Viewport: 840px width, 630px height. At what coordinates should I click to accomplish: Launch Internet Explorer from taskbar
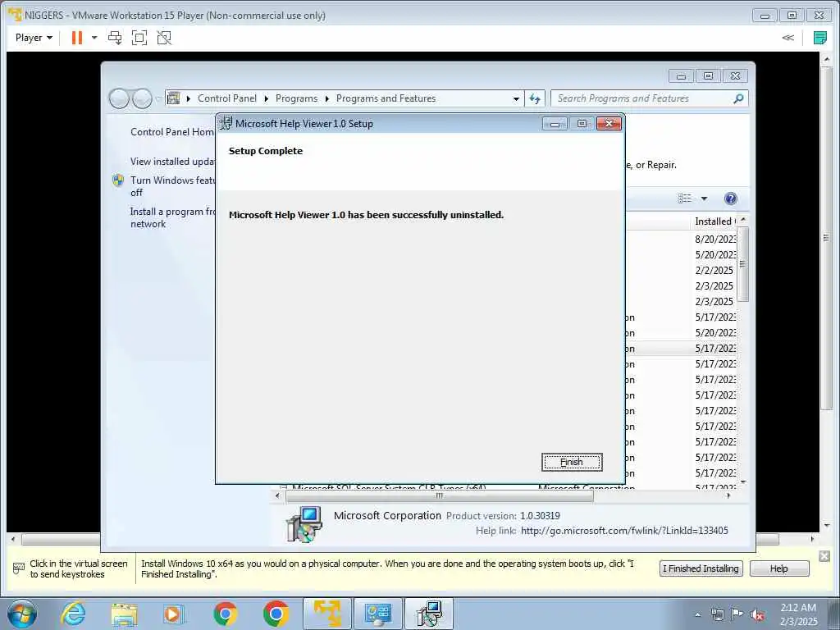tap(73, 614)
